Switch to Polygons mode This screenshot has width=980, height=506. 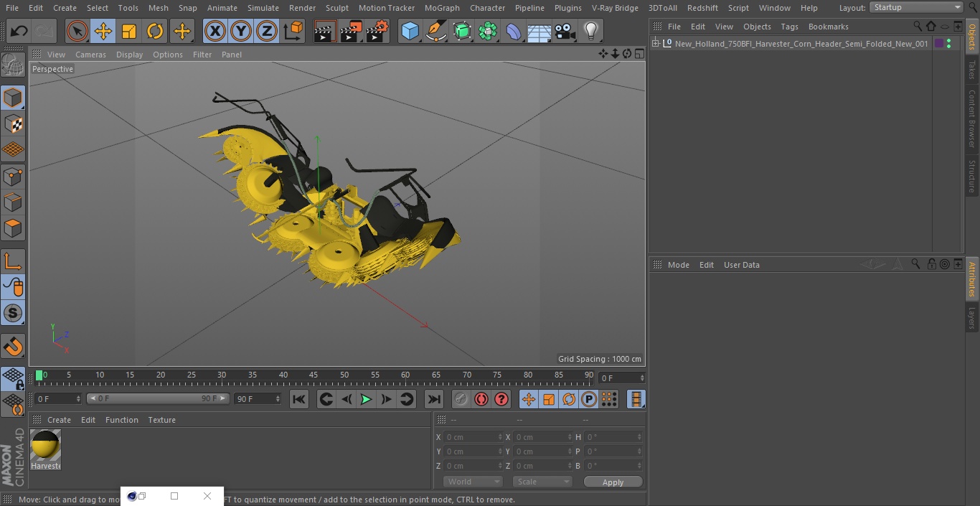point(13,229)
